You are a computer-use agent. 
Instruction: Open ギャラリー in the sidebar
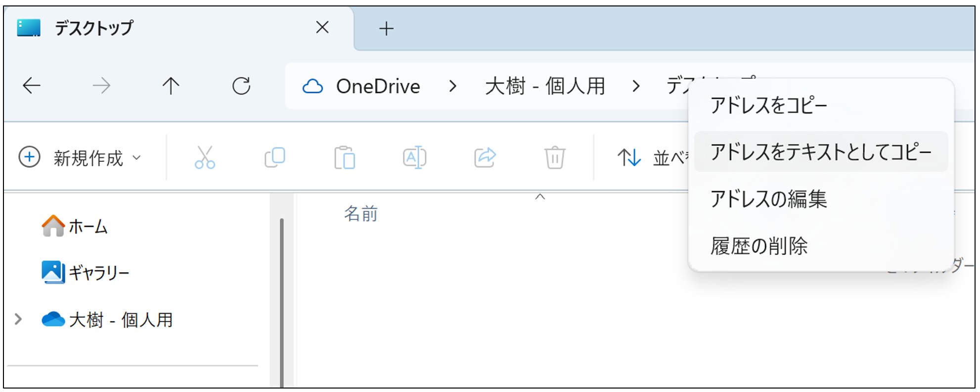(x=98, y=272)
